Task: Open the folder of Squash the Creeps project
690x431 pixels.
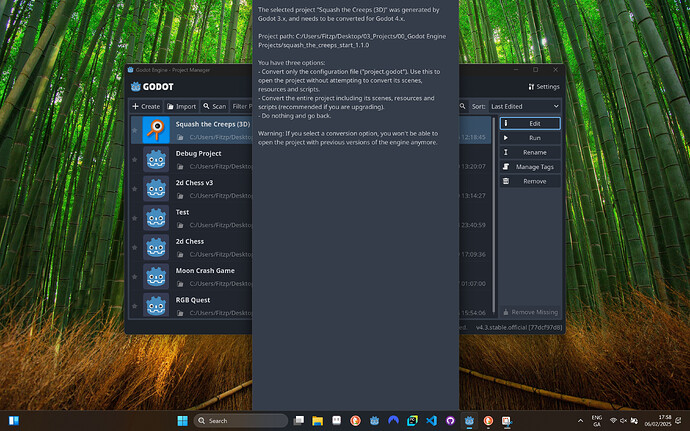Action: (x=180, y=137)
